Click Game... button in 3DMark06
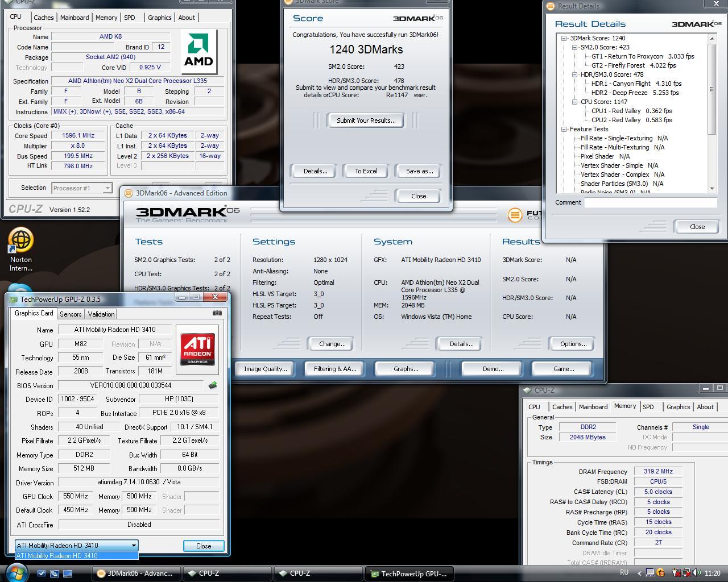The width and height of the screenshot is (728, 582). (x=563, y=369)
